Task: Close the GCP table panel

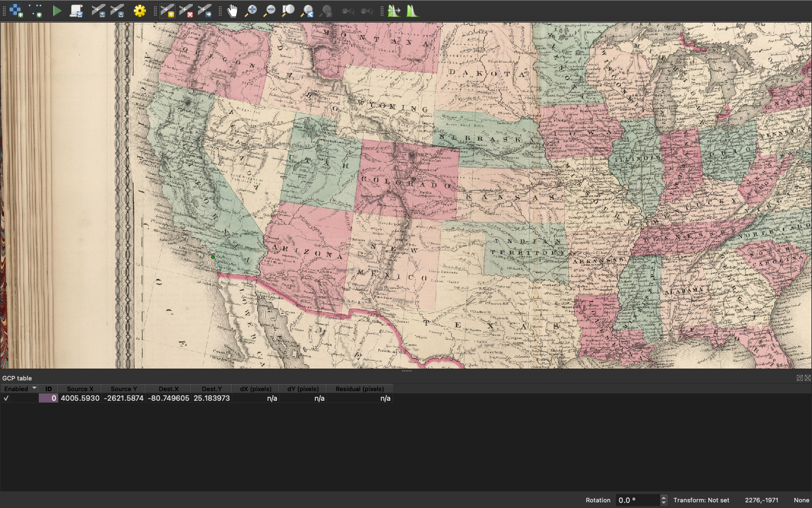Action: [x=807, y=378]
